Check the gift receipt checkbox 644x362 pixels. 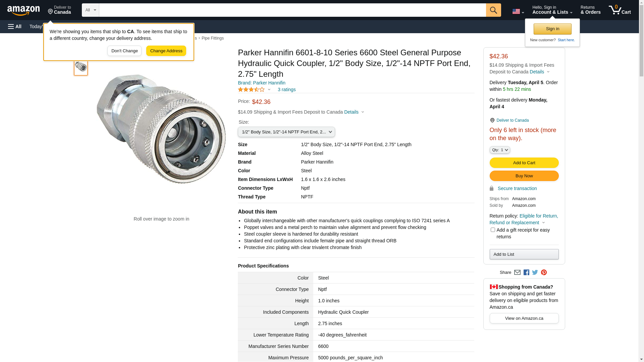[493, 230]
